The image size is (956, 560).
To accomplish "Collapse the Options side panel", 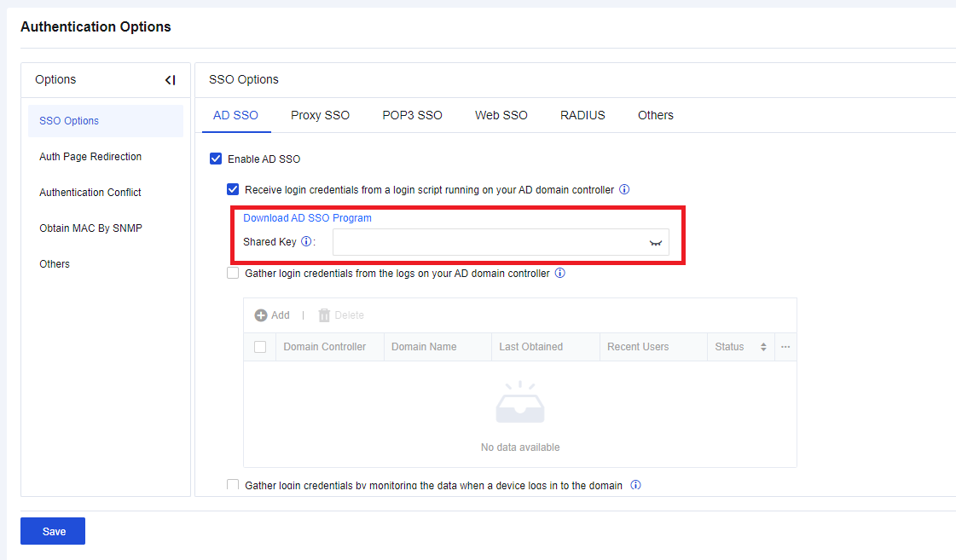I will tap(170, 80).
